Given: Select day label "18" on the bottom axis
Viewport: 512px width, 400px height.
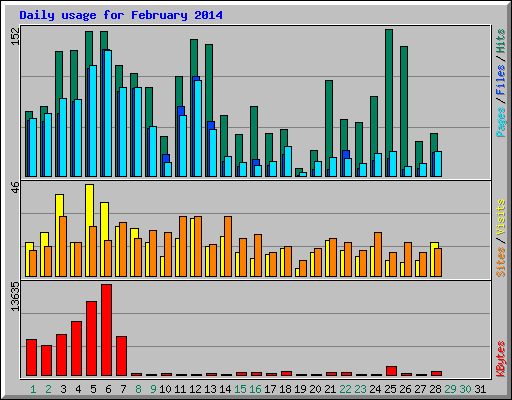Looking at the screenshot, I should click(x=285, y=389).
